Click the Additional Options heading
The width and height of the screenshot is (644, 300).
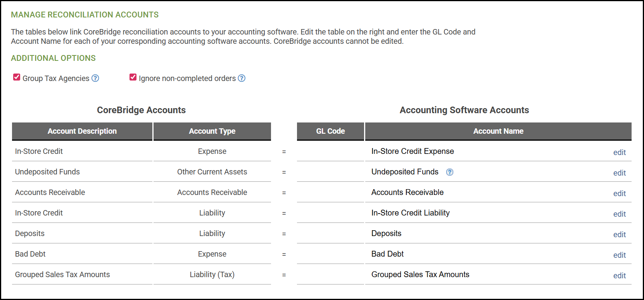[x=54, y=58]
